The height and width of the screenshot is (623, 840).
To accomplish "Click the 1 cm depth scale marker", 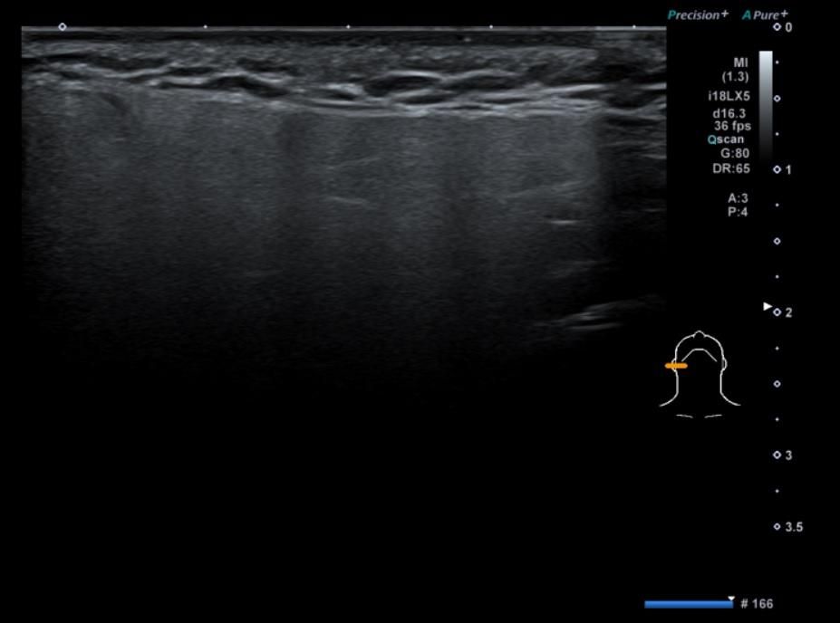I will click(x=783, y=170).
